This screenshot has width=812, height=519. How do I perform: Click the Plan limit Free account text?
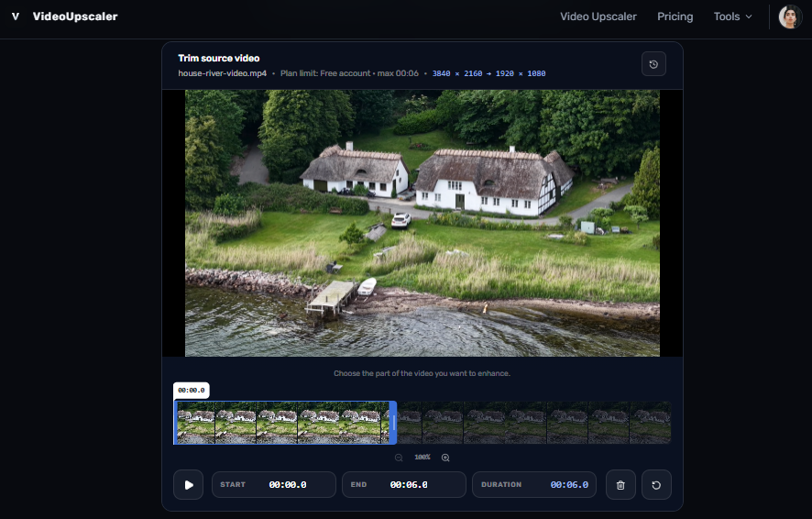tap(349, 73)
